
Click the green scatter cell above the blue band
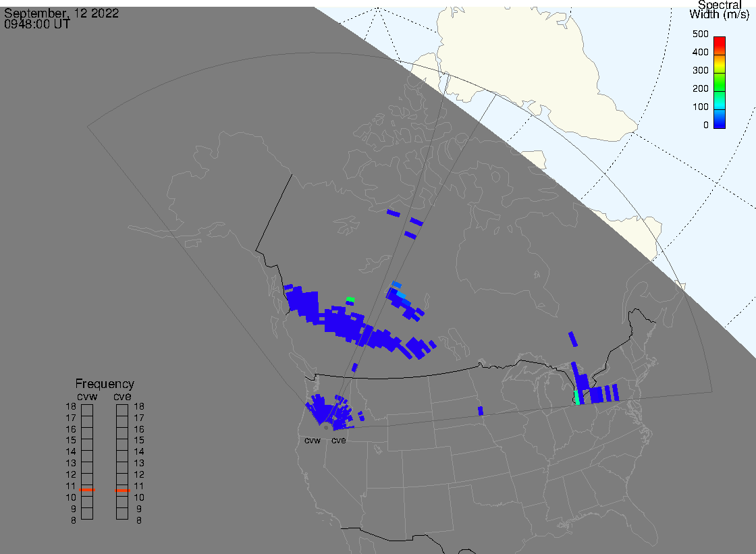[350, 300]
